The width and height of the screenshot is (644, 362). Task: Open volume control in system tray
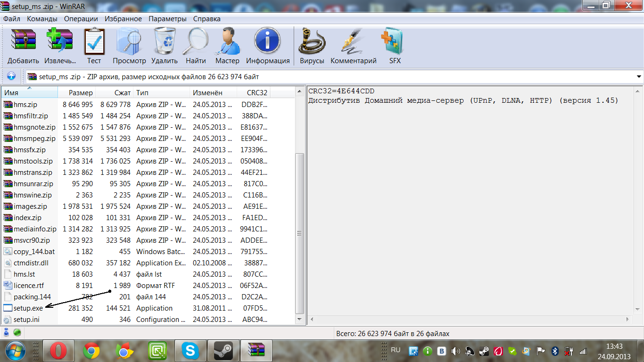pyautogui.click(x=456, y=351)
